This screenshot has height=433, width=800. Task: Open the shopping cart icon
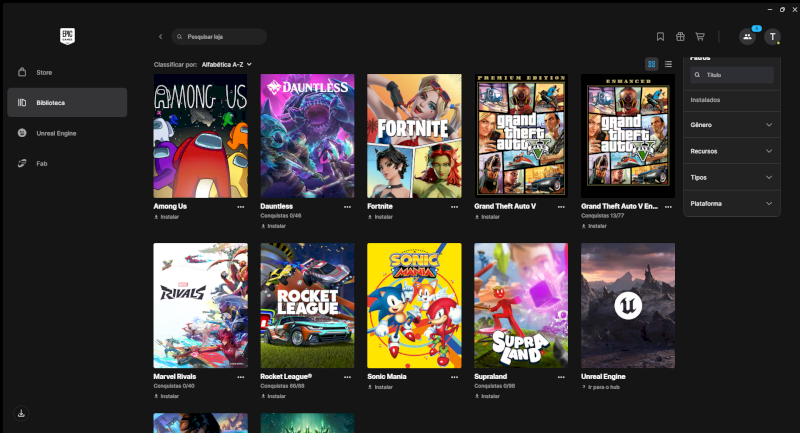click(700, 37)
